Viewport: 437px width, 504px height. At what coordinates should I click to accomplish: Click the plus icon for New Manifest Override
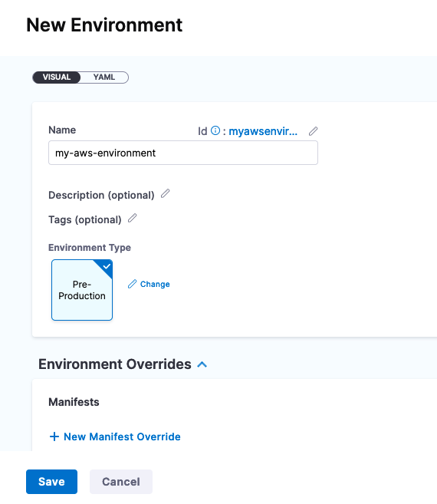coord(54,436)
